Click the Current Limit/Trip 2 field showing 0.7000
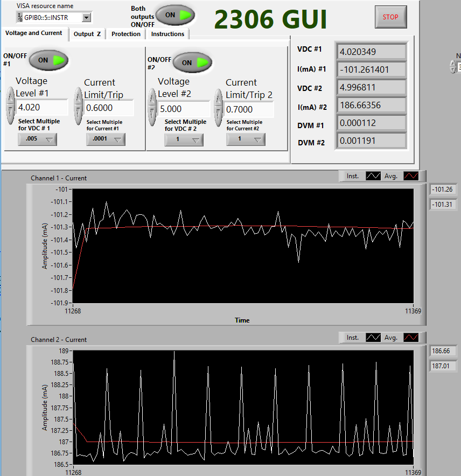Image resolution: width=461 pixels, height=476 pixels. point(249,109)
